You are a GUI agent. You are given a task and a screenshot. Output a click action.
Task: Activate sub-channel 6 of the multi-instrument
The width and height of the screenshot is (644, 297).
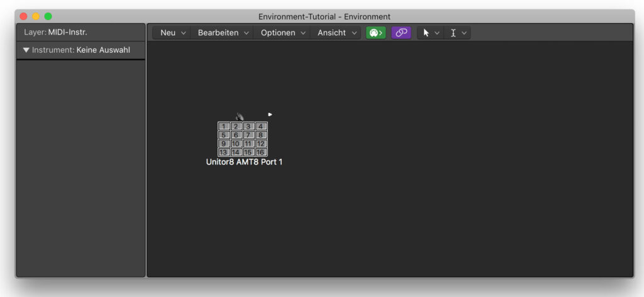click(x=236, y=135)
